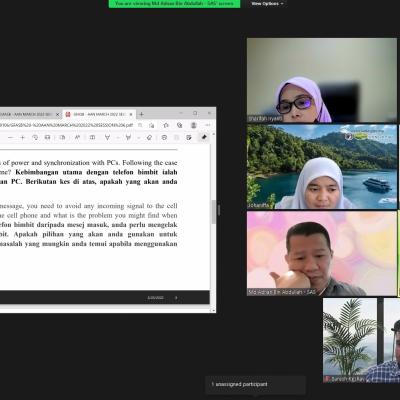Click the Print icon in PDF toolbar
The image size is (400, 400).
(x=164, y=137)
